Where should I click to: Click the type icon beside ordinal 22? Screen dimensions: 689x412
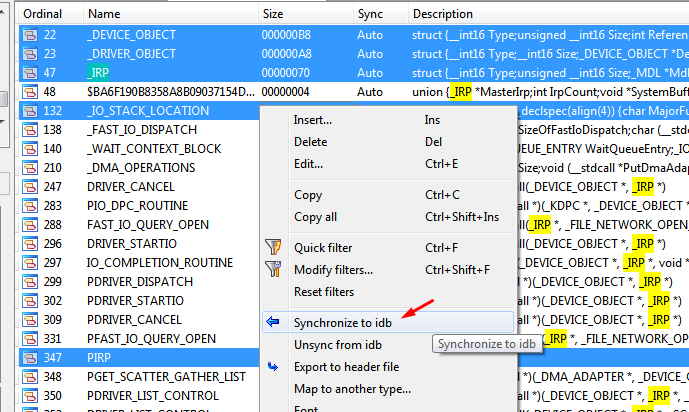tap(32, 35)
